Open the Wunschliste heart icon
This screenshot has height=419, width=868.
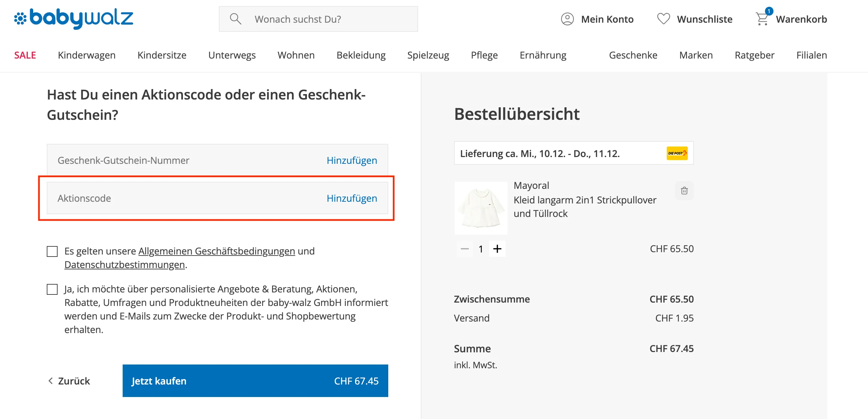pos(663,19)
